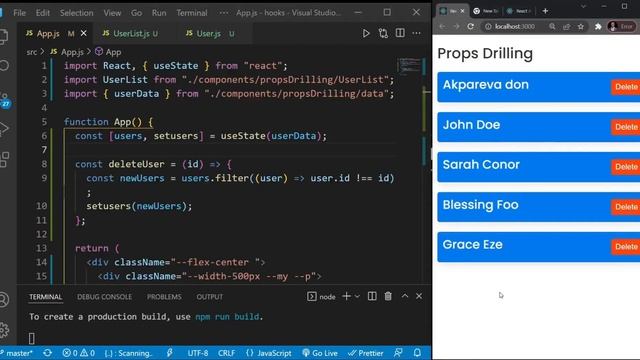The width and height of the screenshot is (640, 360).
Task: Open the Selection menu
Action: coord(76,13)
